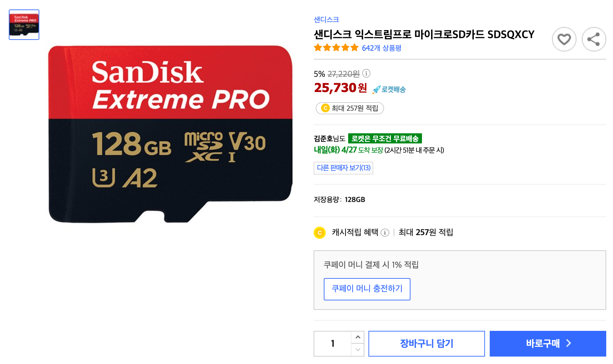Click the 로켓은 무조건 무료배송 green badge

tap(385, 138)
